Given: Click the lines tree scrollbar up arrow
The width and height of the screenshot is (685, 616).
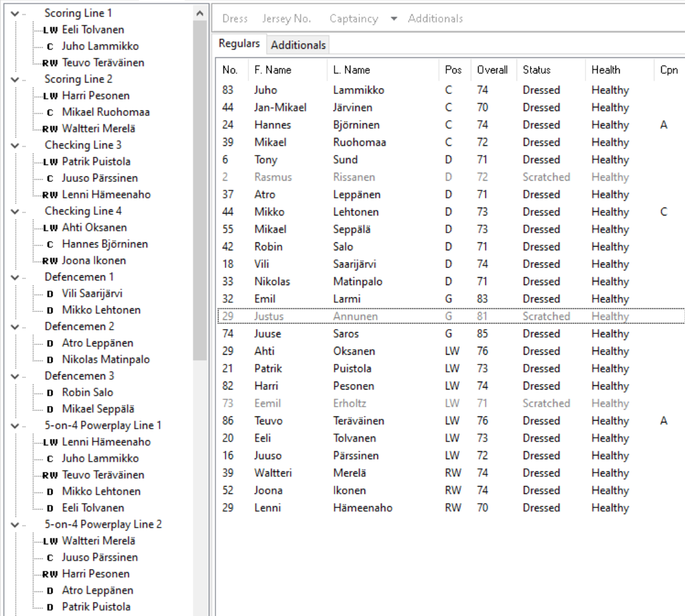Looking at the screenshot, I should click(200, 13).
